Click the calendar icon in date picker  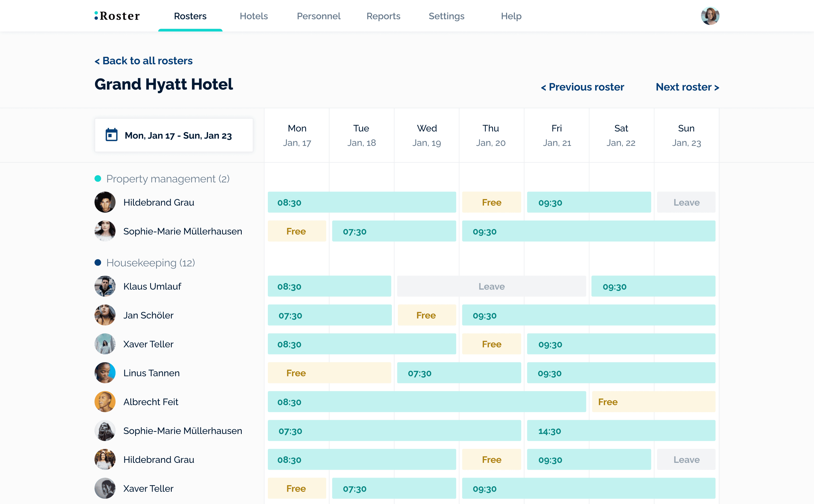pos(111,135)
